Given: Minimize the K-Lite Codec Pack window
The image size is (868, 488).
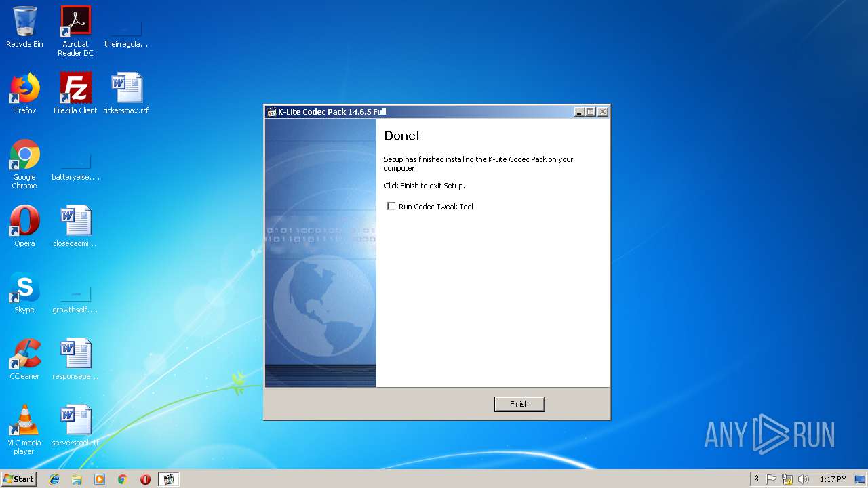Looking at the screenshot, I should [579, 112].
